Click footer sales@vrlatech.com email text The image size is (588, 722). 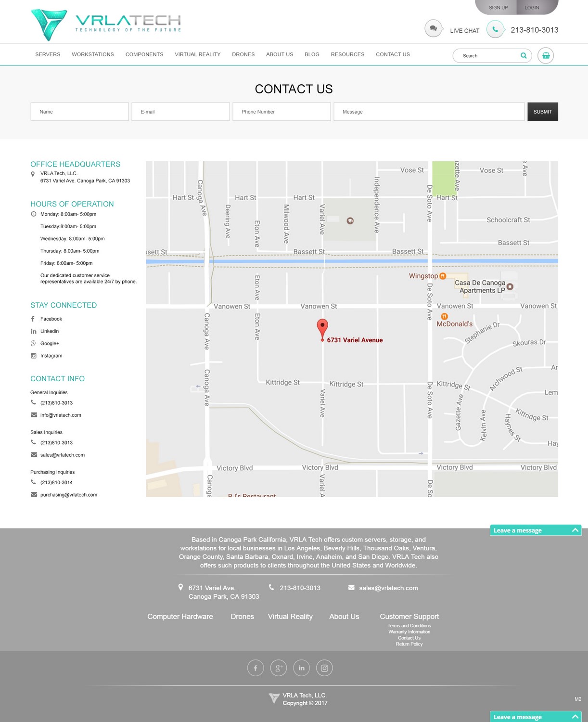[388, 588]
